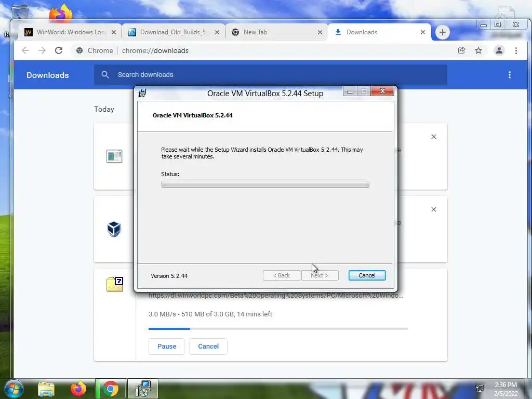Click the search magnifier icon in Downloads
Screen dimensions: 532x399
click(x=105, y=75)
